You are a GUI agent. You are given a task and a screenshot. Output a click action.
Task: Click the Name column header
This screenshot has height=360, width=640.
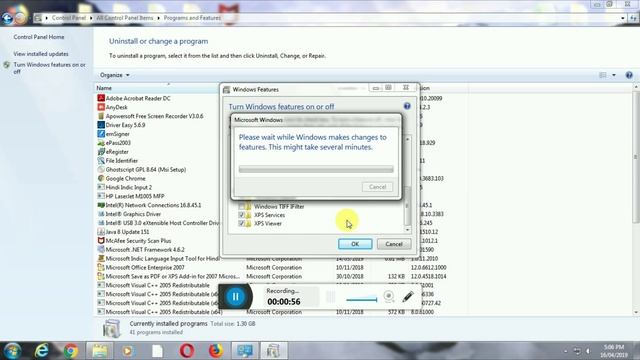[x=104, y=88]
